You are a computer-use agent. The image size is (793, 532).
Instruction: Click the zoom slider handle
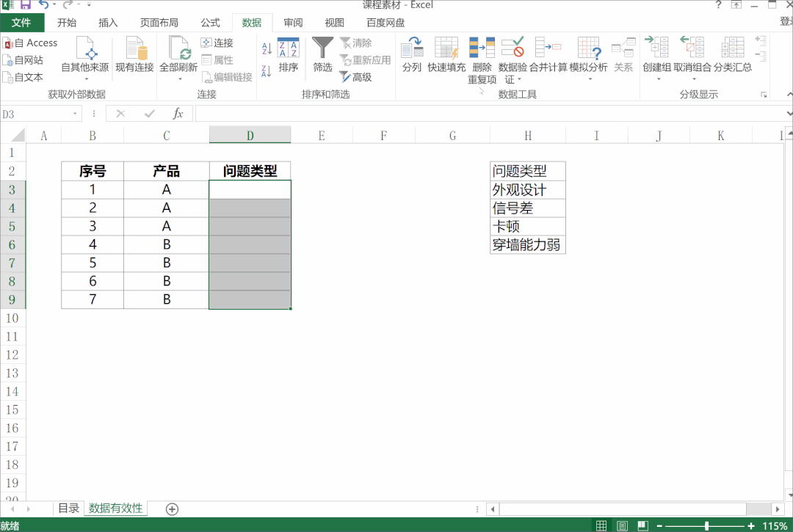coord(706,526)
